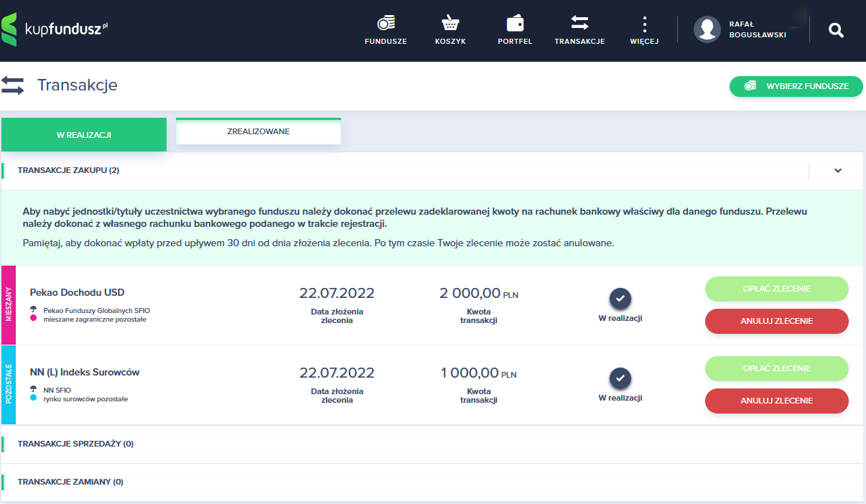Click the 1 000,00 PLN transaction amount

(478, 373)
